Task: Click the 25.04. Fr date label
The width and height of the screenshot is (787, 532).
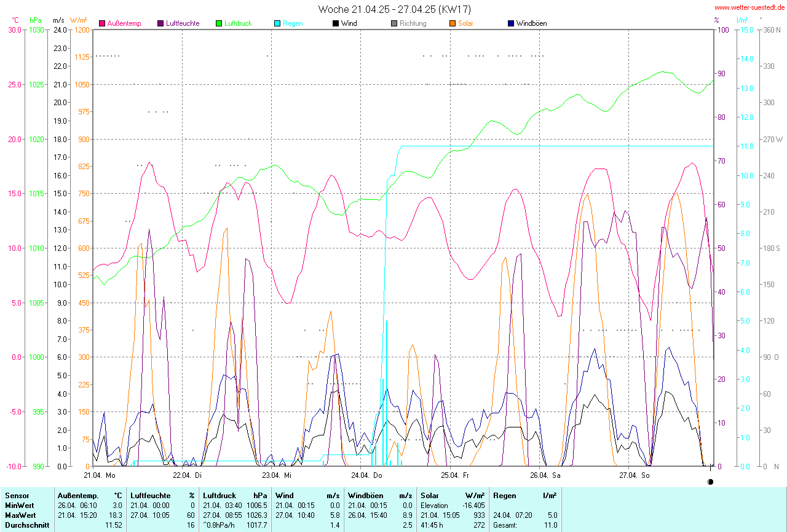Action: (x=455, y=475)
